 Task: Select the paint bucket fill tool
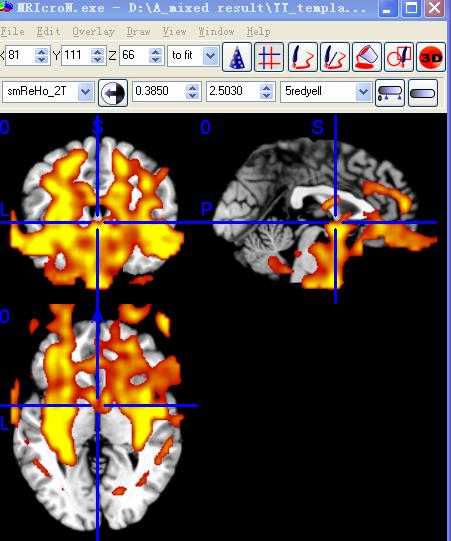(367, 57)
